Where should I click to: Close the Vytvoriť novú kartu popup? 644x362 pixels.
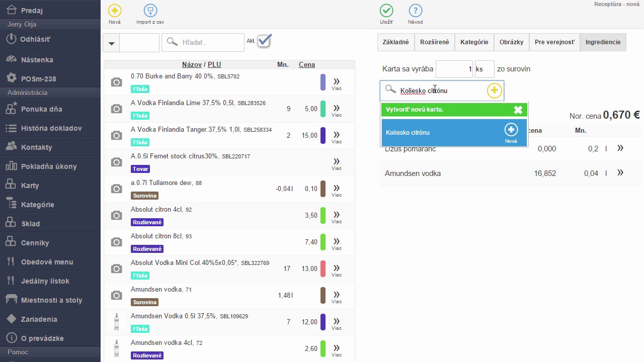coord(518,110)
